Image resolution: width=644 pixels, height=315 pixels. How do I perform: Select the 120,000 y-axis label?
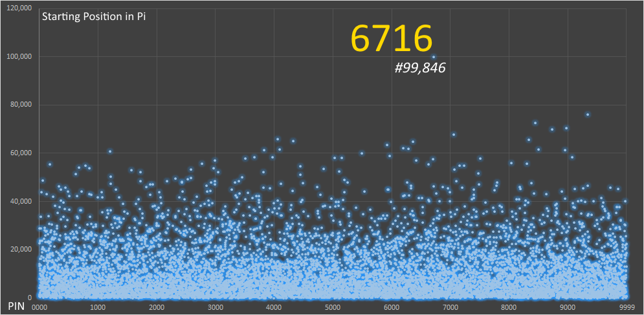click(x=19, y=8)
